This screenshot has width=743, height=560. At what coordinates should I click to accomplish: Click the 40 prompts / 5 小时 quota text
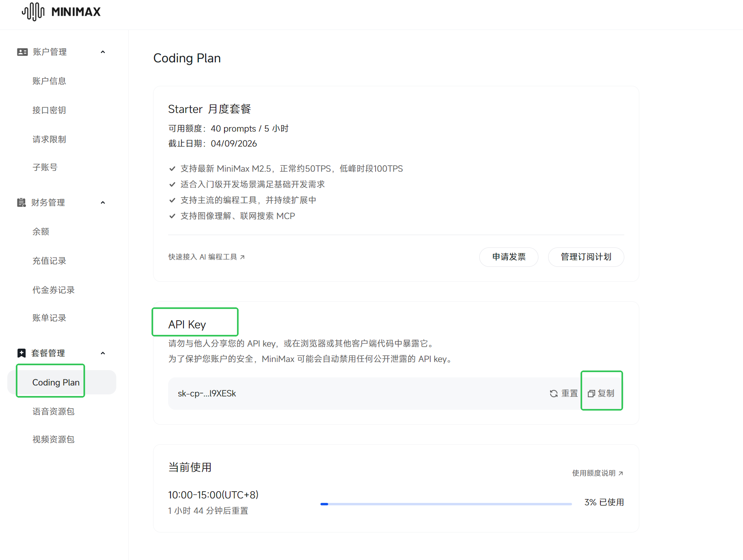[250, 128]
